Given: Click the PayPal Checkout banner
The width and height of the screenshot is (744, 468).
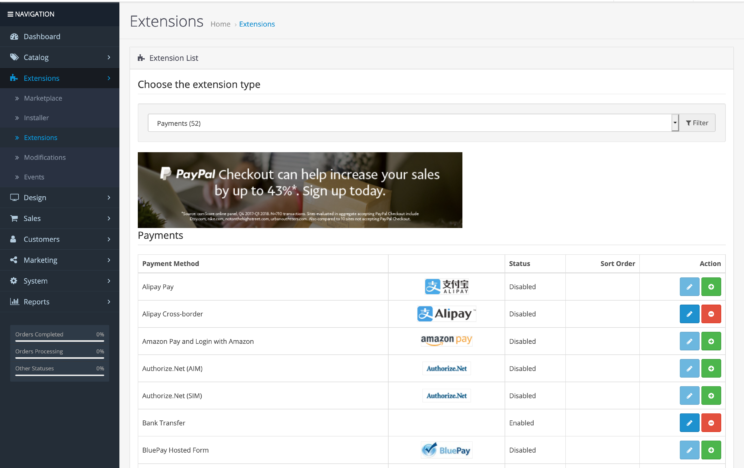Looking at the screenshot, I should tap(300, 190).
